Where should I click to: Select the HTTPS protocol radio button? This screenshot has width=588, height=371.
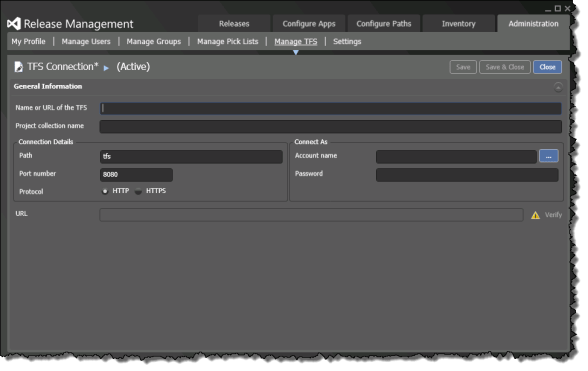138,191
